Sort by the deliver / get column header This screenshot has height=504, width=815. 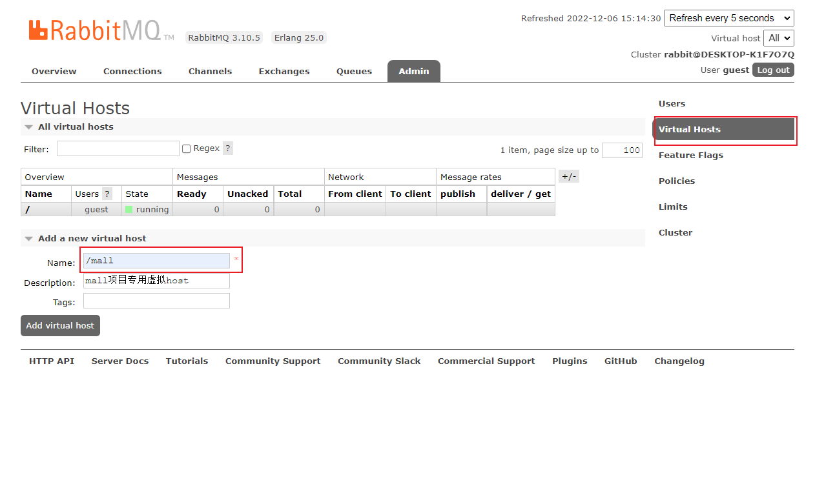click(x=521, y=194)
